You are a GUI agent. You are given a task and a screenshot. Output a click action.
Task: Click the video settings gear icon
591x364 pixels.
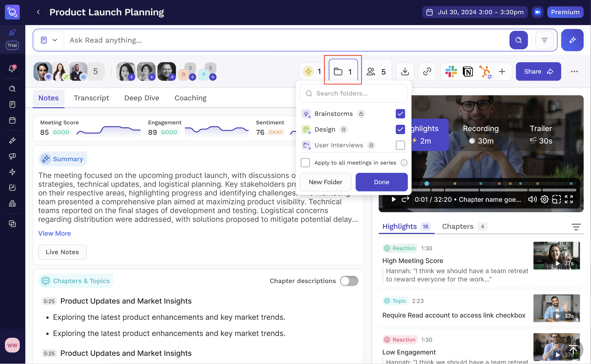[544, 199]
